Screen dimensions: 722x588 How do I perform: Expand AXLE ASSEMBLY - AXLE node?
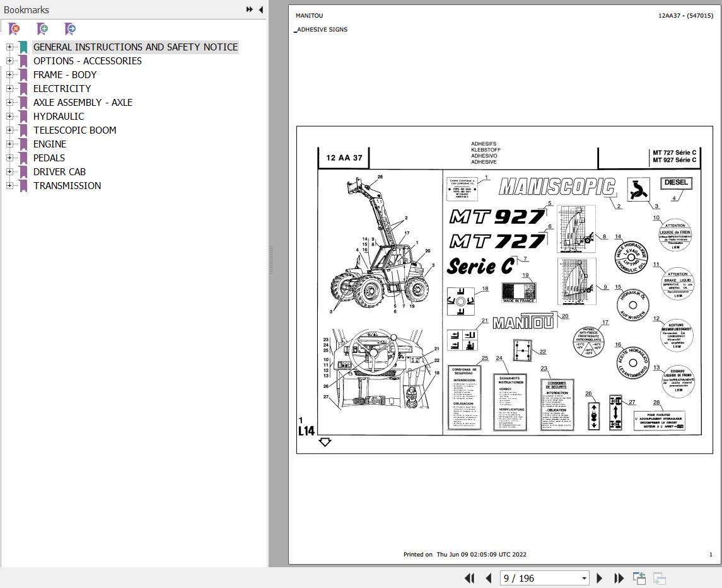(x=9, y=102)
